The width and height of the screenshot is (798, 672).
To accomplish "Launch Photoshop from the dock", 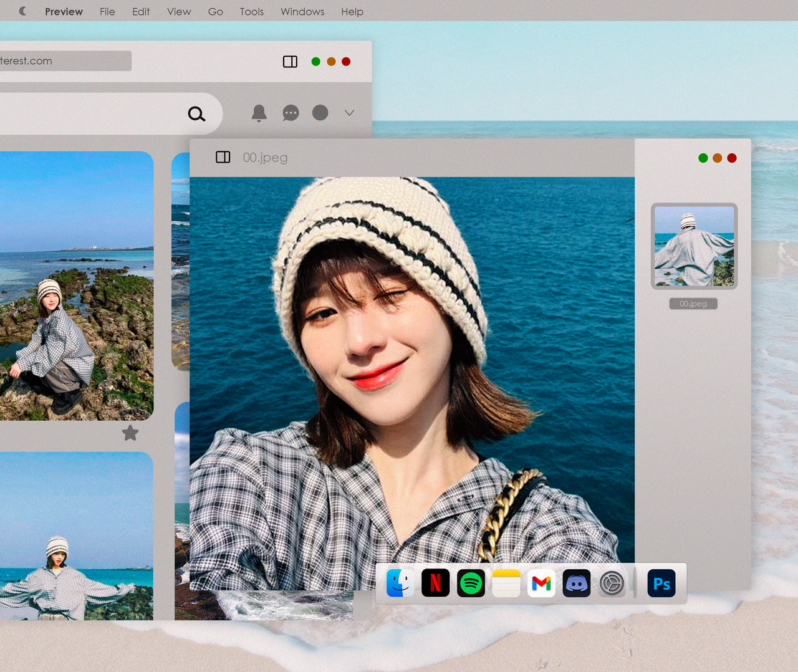I will pos(661,583).
